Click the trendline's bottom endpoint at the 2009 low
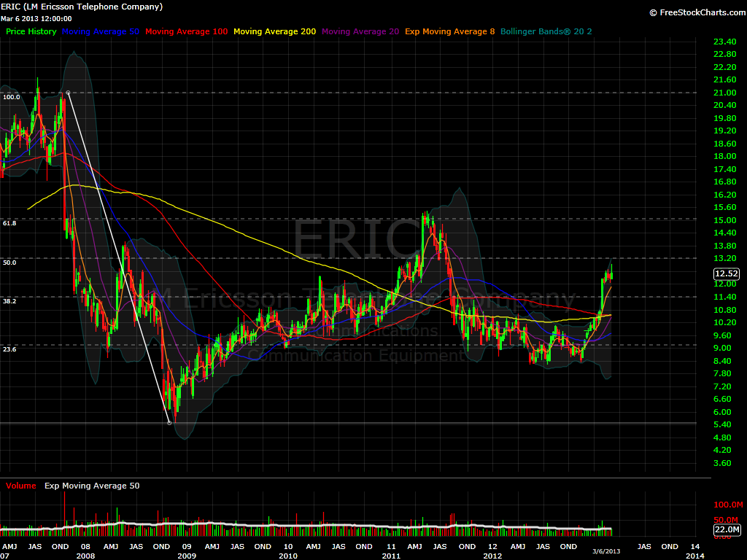The image size is (747, 560). tap(169, 423)
